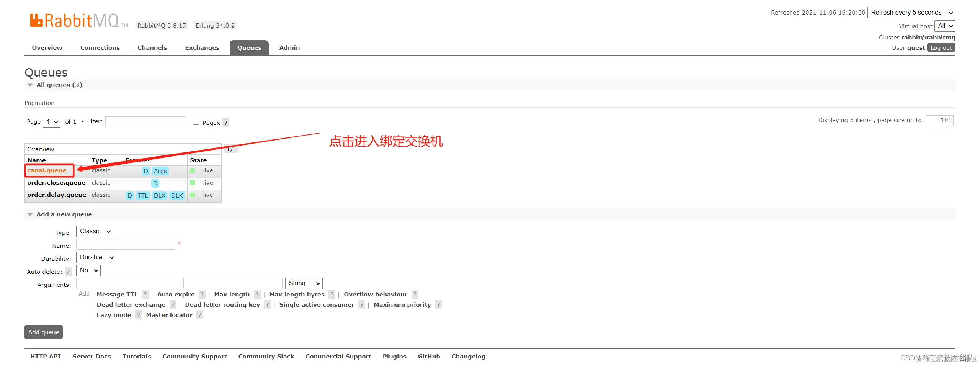Open the order.close.queue link
Viewport: 980px width, 365px height.
click(x=56, y=183)
